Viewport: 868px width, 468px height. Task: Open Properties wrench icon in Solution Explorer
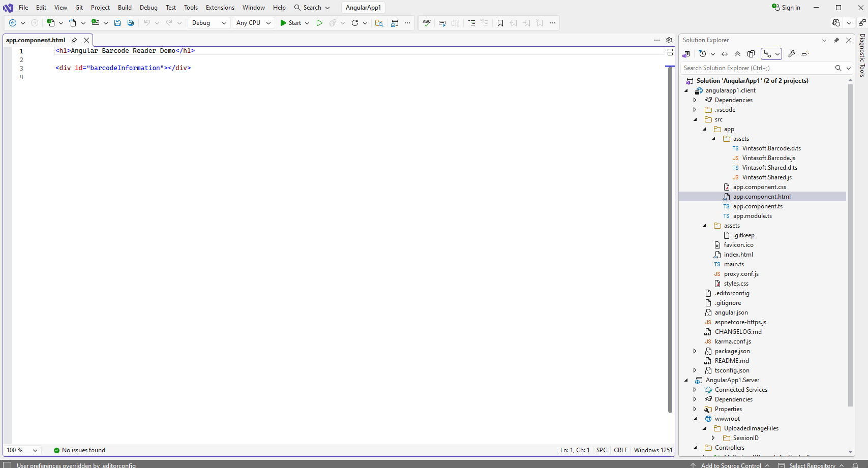pyautogui.click(x=792, y=54)
